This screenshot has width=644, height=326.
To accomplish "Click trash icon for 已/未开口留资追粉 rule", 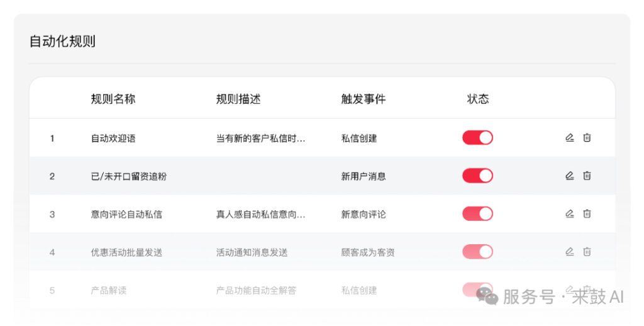I will point(587,176).
